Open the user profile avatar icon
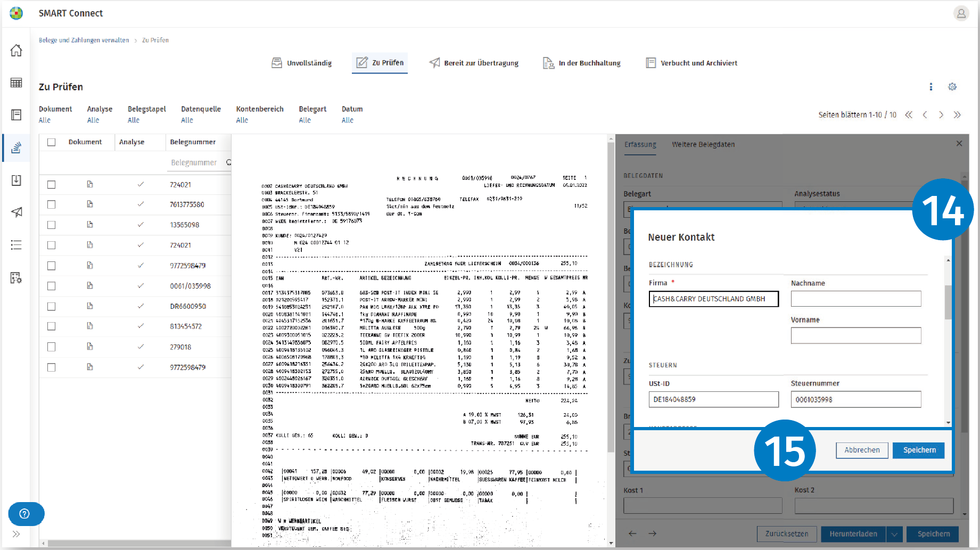This screenshot has width=980, height=550. 961,13
